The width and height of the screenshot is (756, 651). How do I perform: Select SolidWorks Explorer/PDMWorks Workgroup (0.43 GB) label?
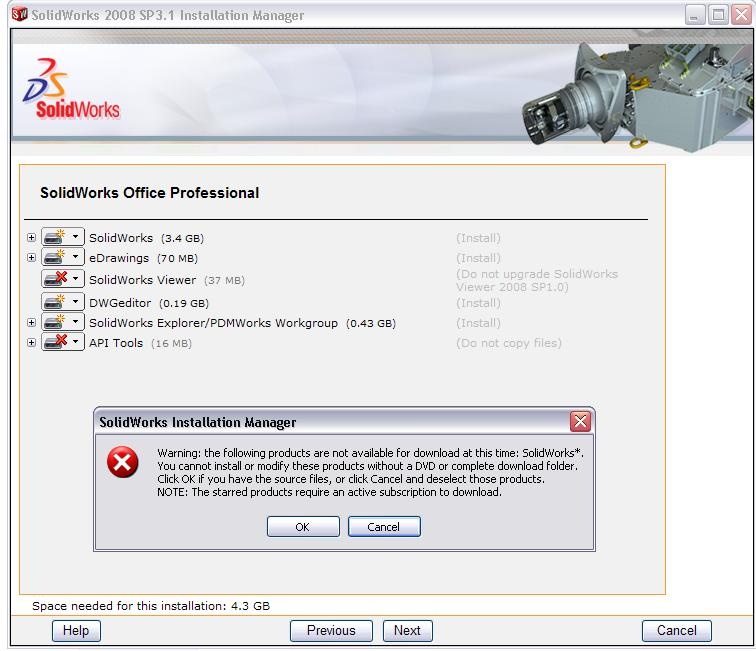click(243, 323)
